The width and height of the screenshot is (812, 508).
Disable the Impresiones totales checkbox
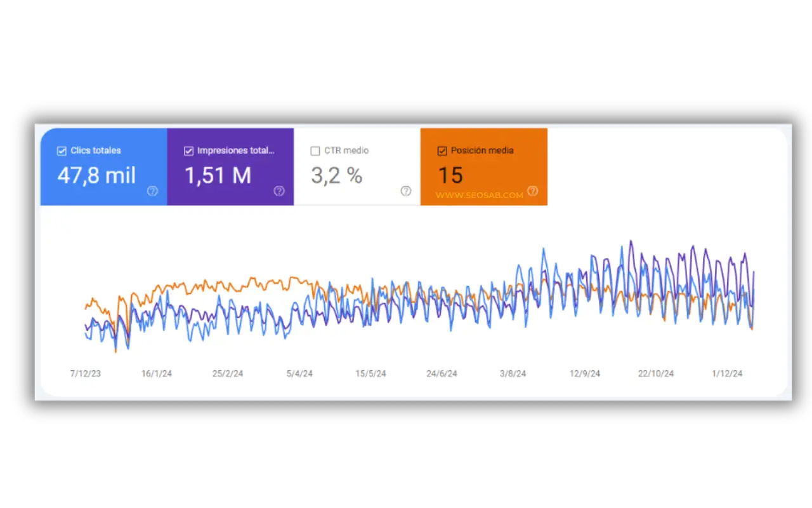(188, 151)
